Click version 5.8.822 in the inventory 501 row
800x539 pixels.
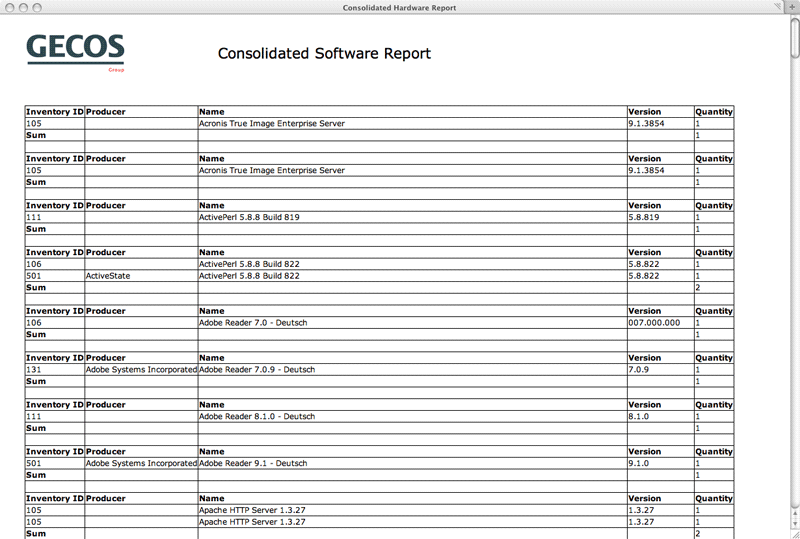coord(644,276)
